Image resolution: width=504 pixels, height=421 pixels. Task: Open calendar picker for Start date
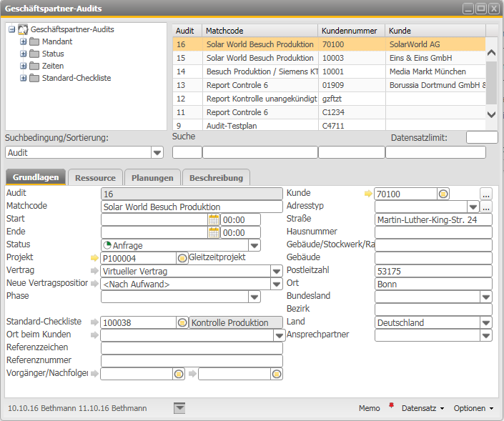(x=214, y=220)
